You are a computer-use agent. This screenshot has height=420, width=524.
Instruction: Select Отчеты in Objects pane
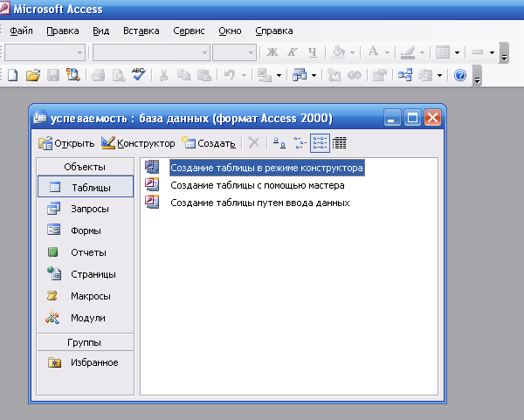[x=86, y=252]
